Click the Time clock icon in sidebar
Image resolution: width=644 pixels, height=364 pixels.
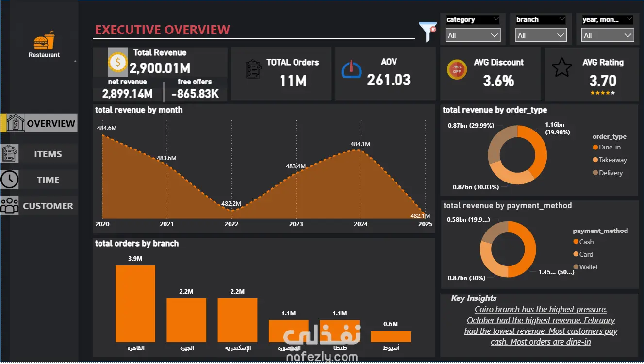10,180
